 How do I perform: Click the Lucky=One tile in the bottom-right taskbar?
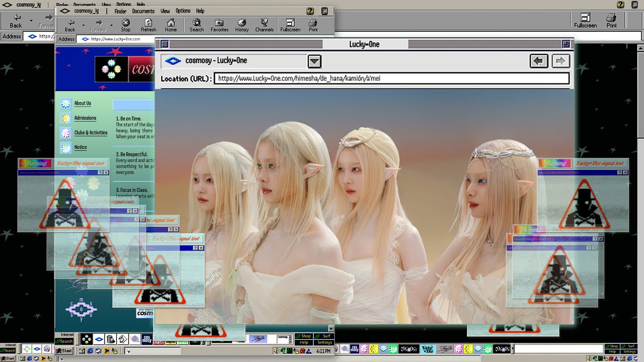click(427, 349)
